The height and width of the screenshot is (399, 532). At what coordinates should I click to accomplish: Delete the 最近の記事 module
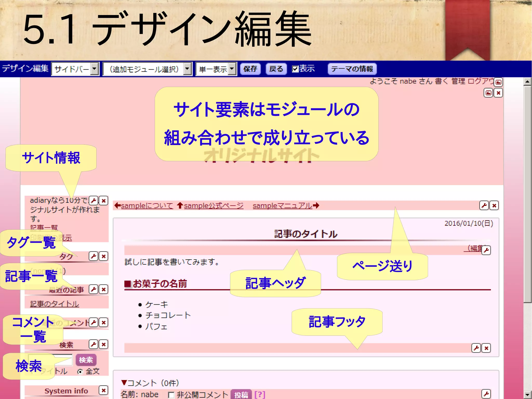[104, 289]
